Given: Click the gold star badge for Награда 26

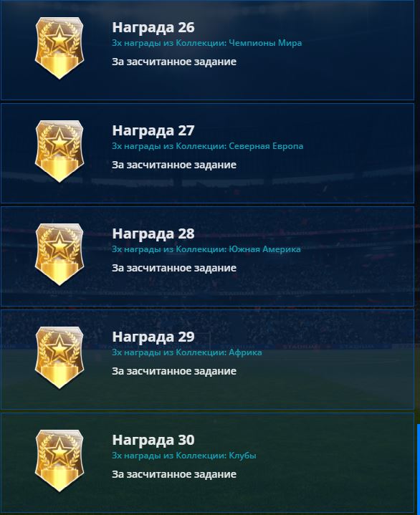Looking at the screenshot, I should (x=59, y=48).
